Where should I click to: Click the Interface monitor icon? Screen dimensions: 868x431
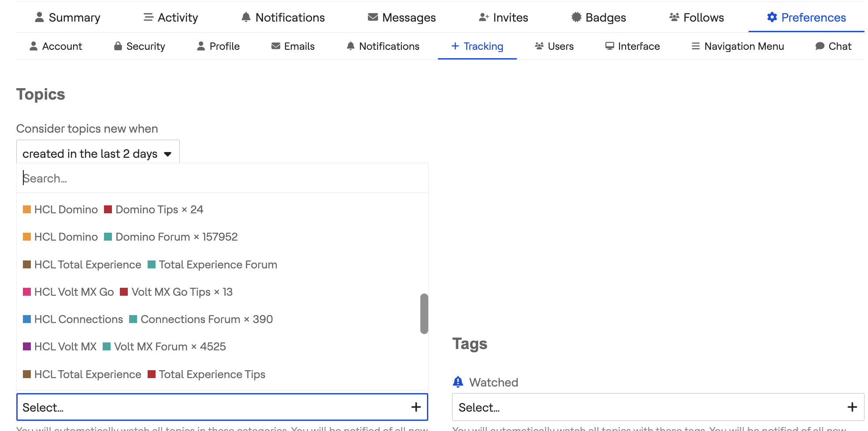[609, 46]
